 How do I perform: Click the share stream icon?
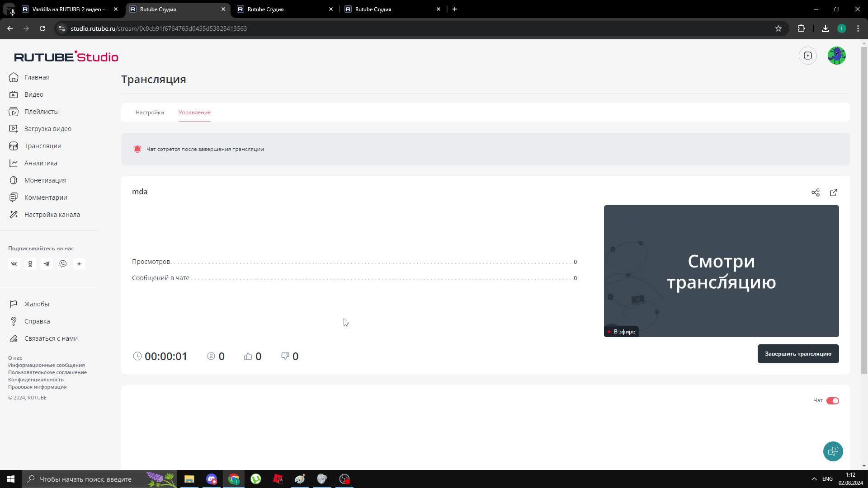click(x=816, y=192)
